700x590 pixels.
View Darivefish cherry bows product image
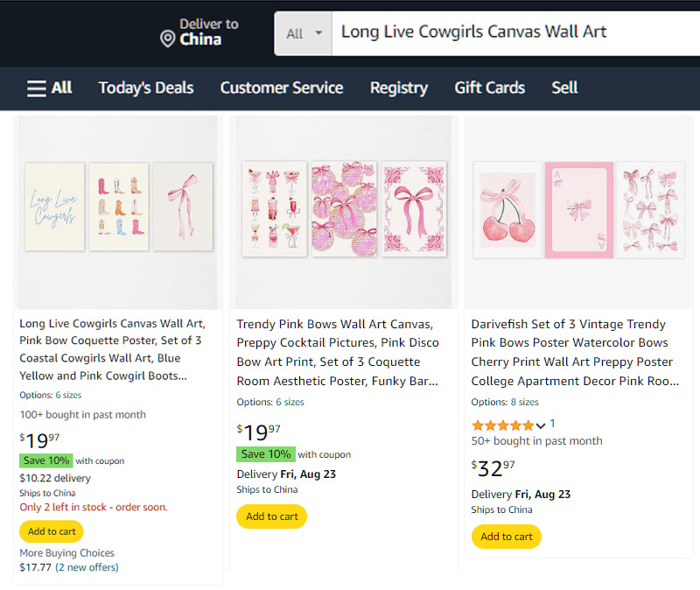[x=578, y=211]
